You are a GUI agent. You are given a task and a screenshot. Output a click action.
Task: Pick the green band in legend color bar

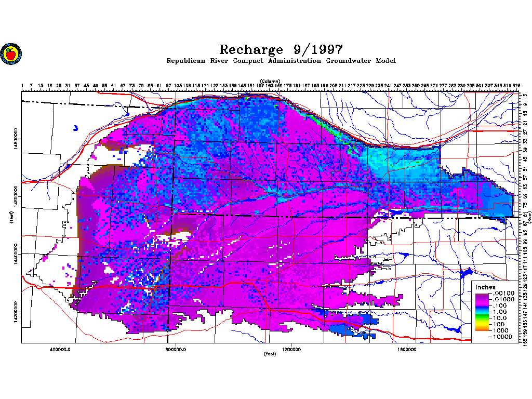482,316
